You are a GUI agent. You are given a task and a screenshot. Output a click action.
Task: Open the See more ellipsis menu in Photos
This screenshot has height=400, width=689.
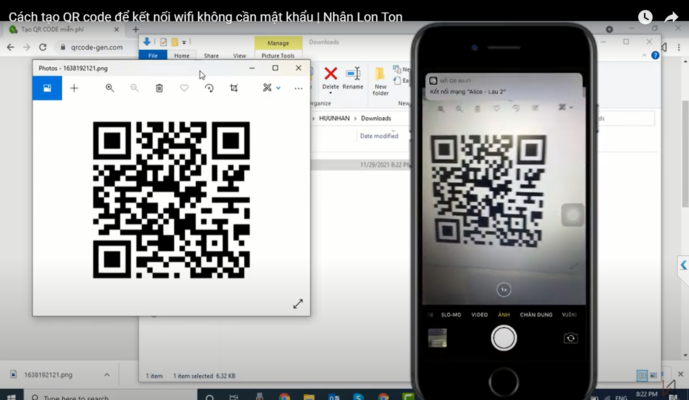point(298,88)
